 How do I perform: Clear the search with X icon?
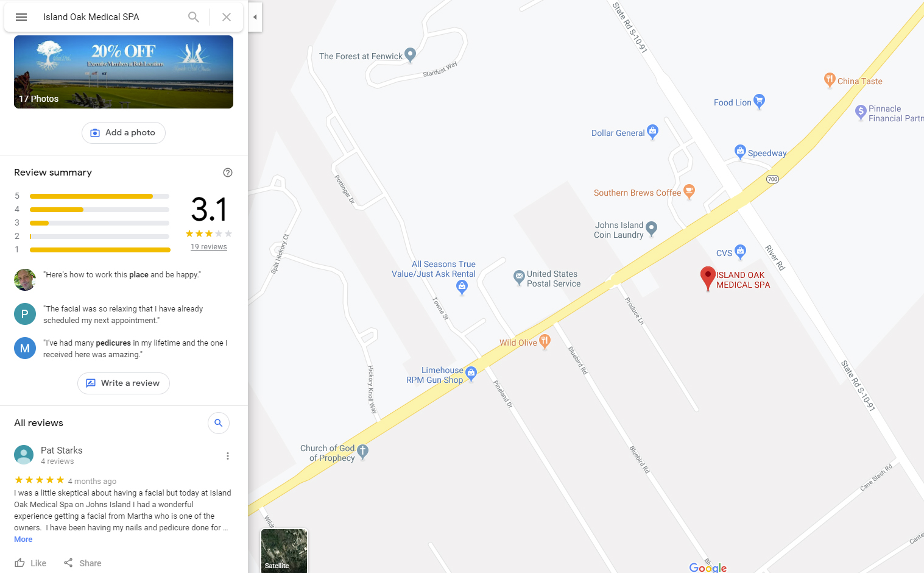pos(227,17)
